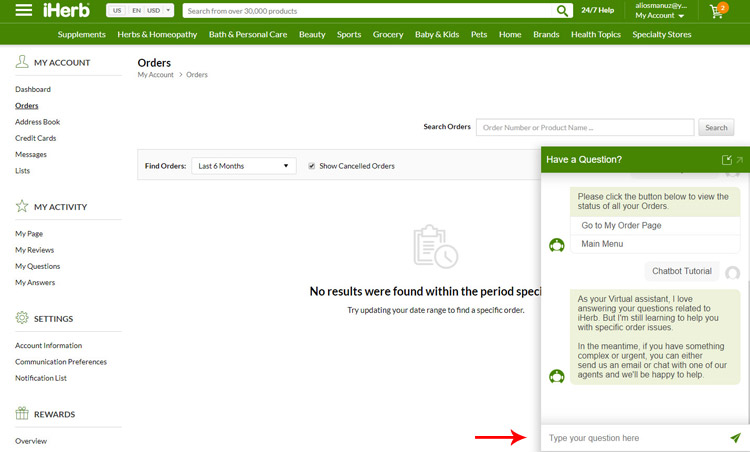Click the Settings gear icon
The height and width of the screenshot is (452, 750).
click(22, 318)
